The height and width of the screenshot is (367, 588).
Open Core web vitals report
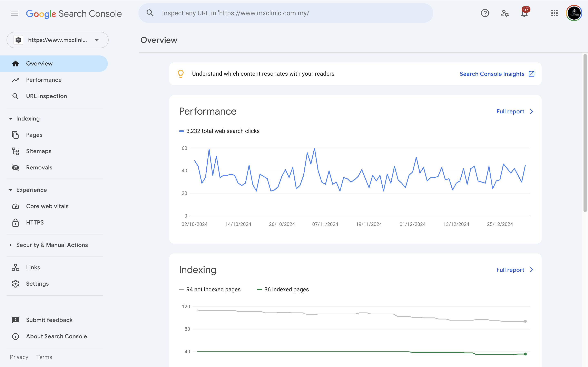[x=47, y=206]
